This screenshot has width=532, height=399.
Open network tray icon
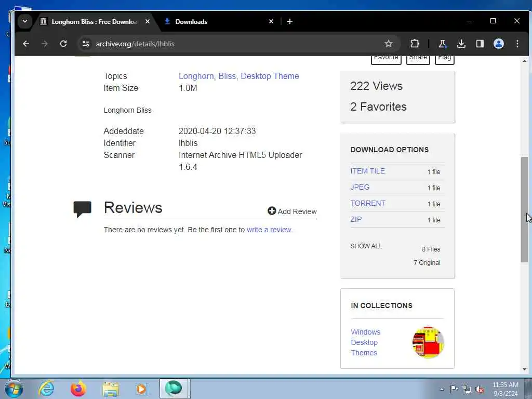point(467,389)
